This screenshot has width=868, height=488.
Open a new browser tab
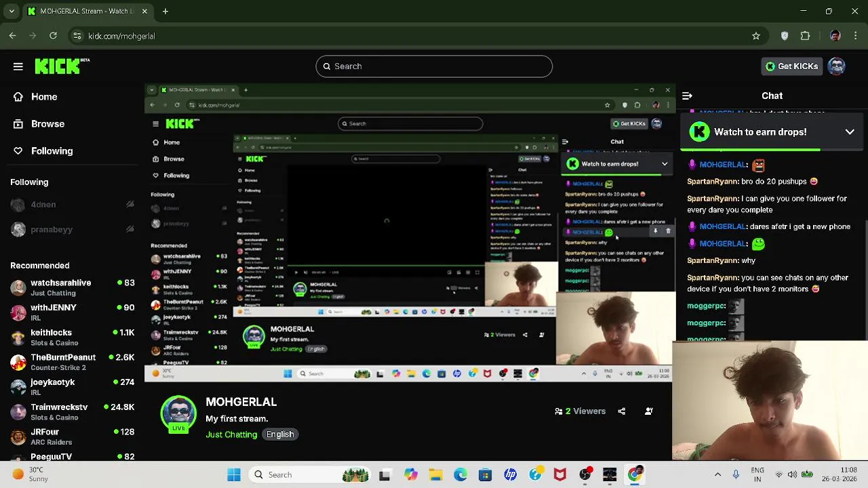pos(165,12)
